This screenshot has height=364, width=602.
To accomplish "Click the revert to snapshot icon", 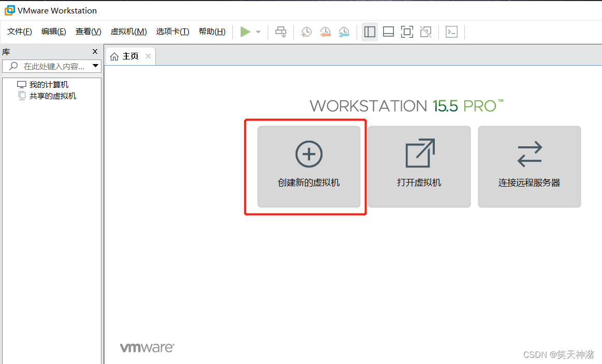I will coord(325,32).
